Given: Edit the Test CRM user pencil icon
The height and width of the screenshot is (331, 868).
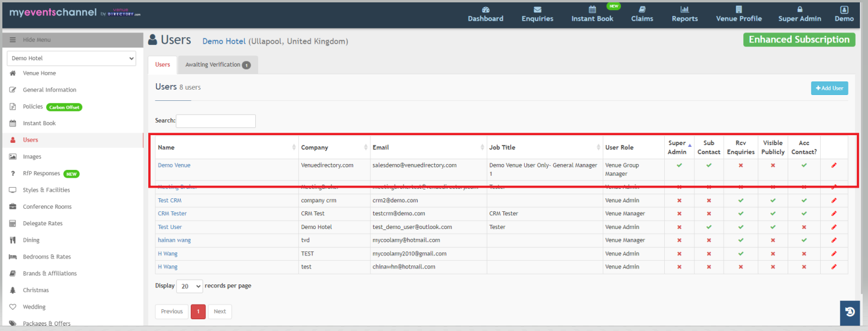Looking at the screenshot, I should 834,201.
